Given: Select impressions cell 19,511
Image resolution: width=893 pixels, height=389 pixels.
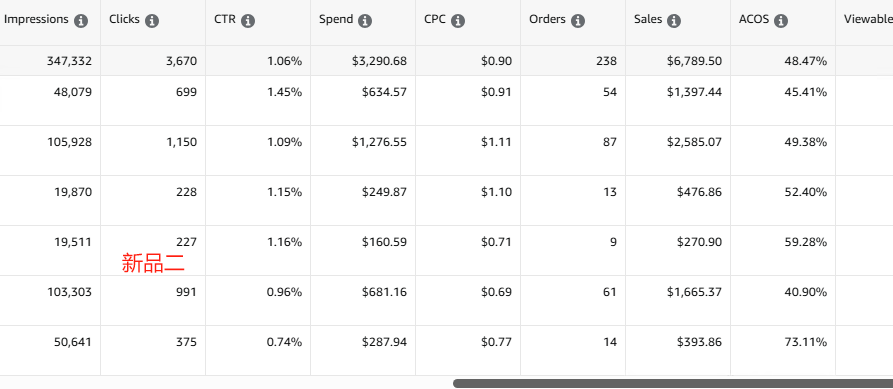Looking at the screenshot, I should [73, 242].
